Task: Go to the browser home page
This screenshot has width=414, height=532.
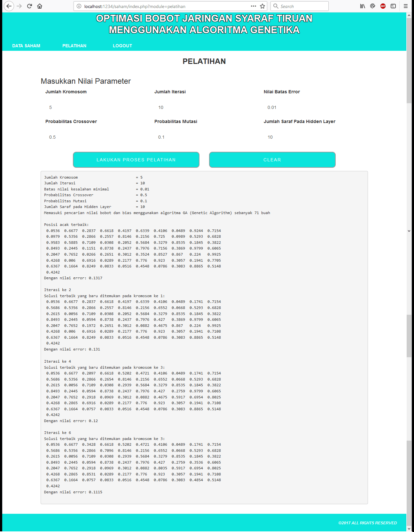Action: [40, 6]
